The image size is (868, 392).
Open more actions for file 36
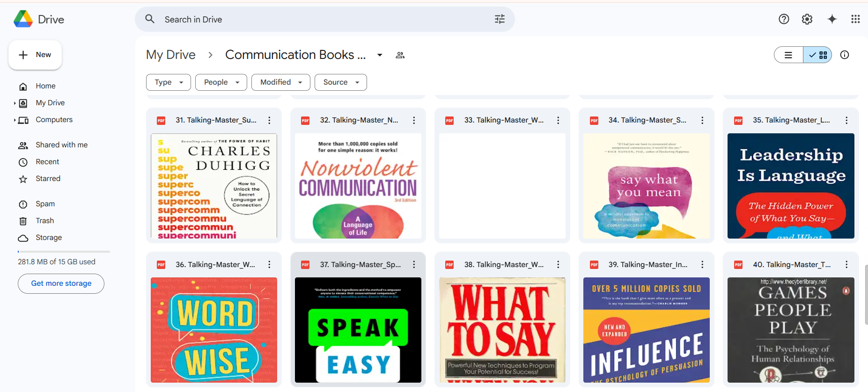(x=269, y=264)
